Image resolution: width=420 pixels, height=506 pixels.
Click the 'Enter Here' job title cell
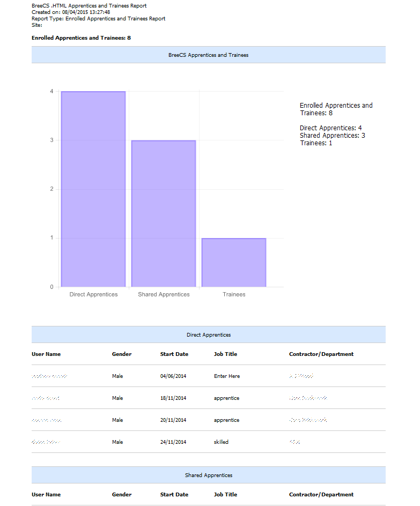click(x=226, y=376)
